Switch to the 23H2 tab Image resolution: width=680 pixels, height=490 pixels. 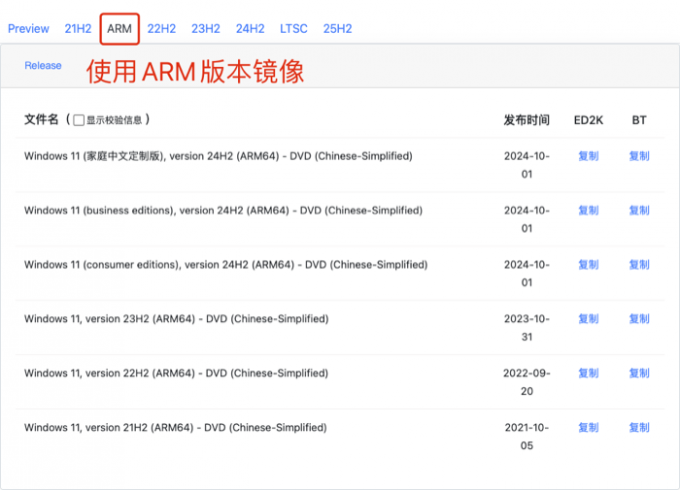206,29
